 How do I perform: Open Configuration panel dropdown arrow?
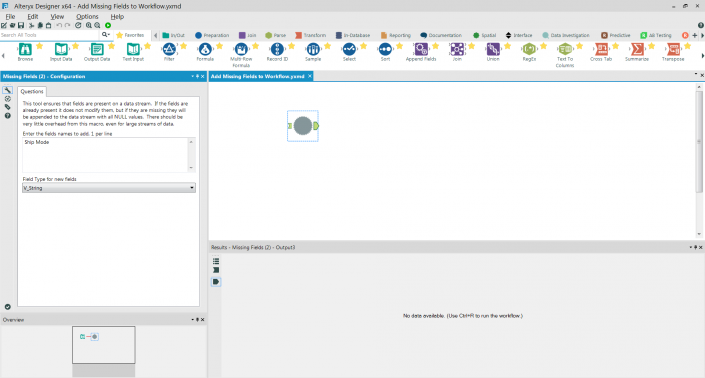(x=192, y=76)
